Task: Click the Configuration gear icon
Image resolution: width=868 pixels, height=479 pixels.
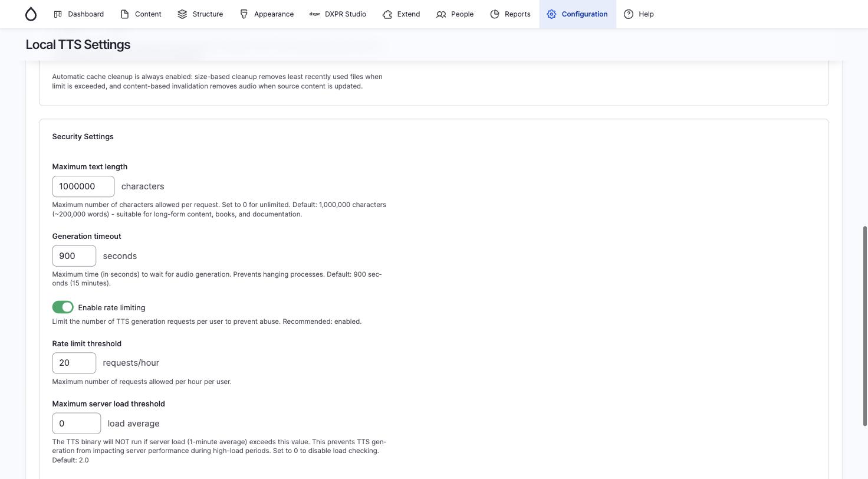Action: tap(551, 14)
